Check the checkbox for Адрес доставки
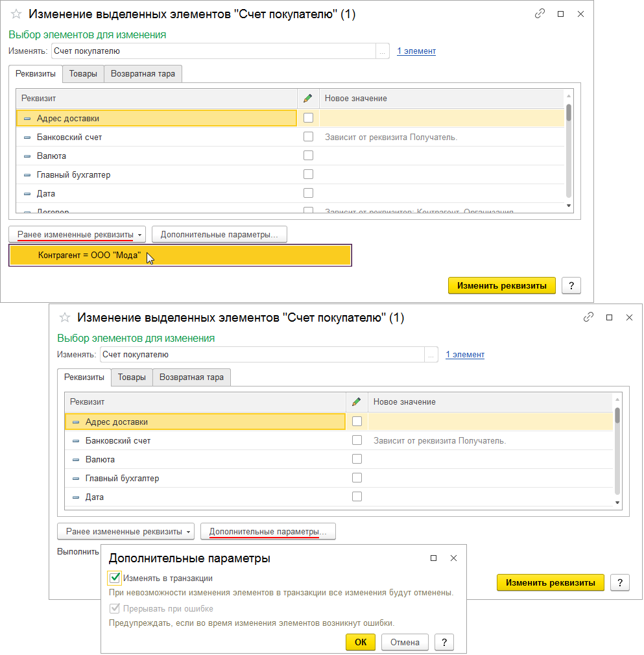The width and height of the screenshot is (644, 655). click(309, 118)
